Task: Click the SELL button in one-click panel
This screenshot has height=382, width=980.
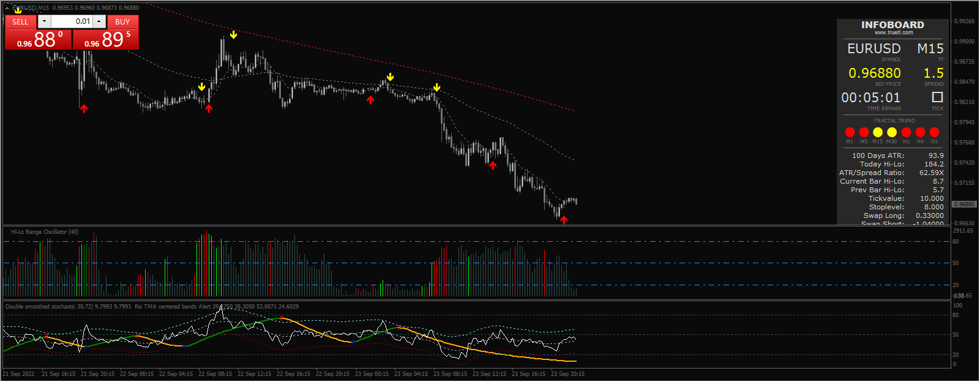Action: tap(21, 21)
